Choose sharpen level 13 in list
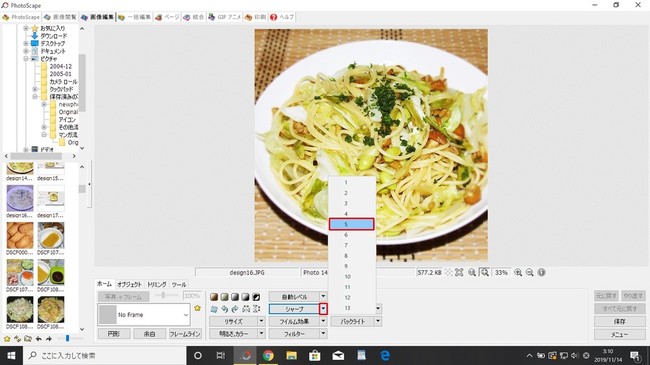The image size is (650, 365). coord(352,308)
